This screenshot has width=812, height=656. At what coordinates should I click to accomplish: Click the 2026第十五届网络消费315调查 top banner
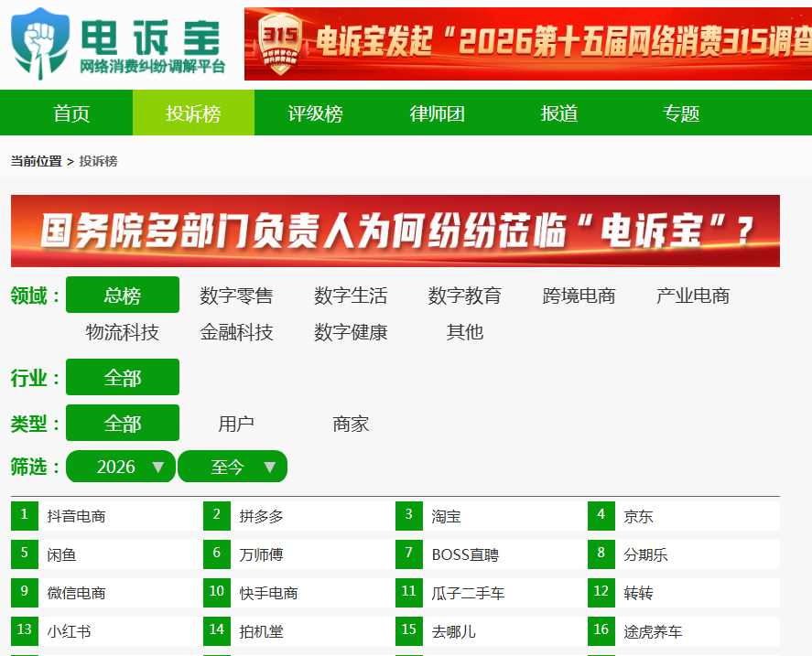tap(528, 44)
